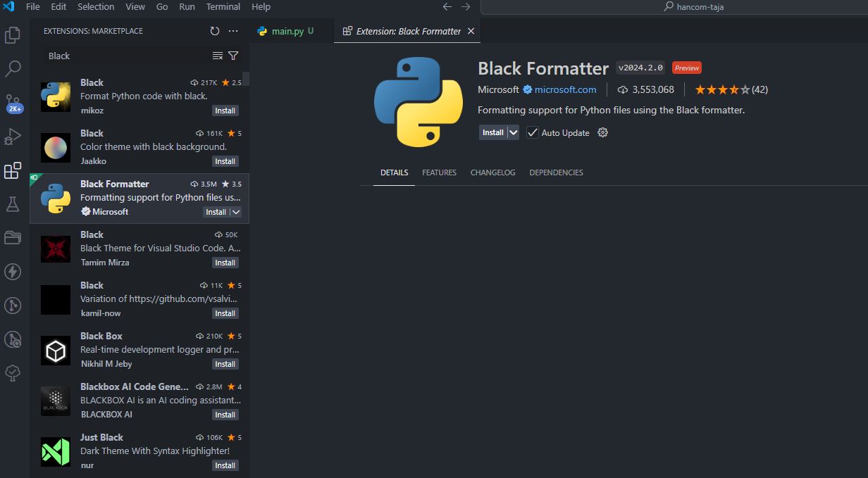Install Blackbox AI Code Generation extension
Image resolution: width=868 pixels, height=478 pixels.
(x=225, y=415)
